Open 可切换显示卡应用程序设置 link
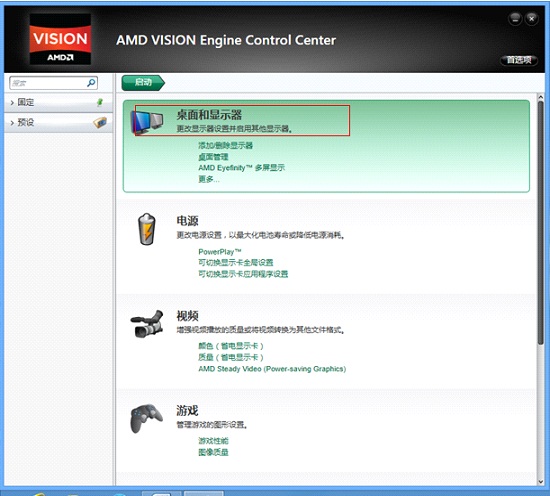 click(243, 274)
